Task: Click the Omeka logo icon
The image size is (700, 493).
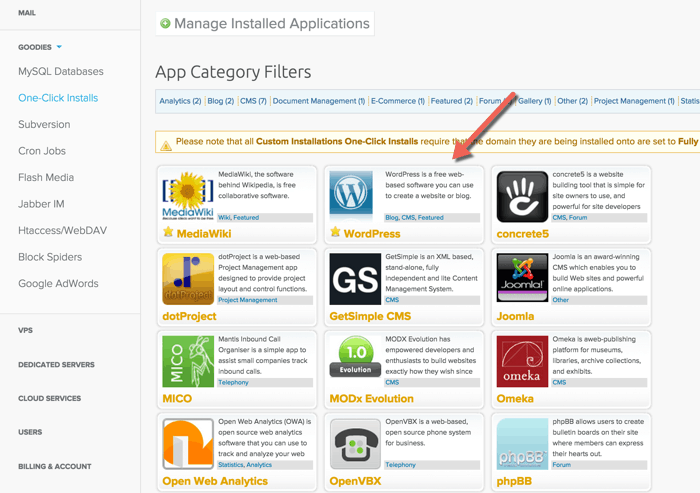Action: [x=522, y=361]
